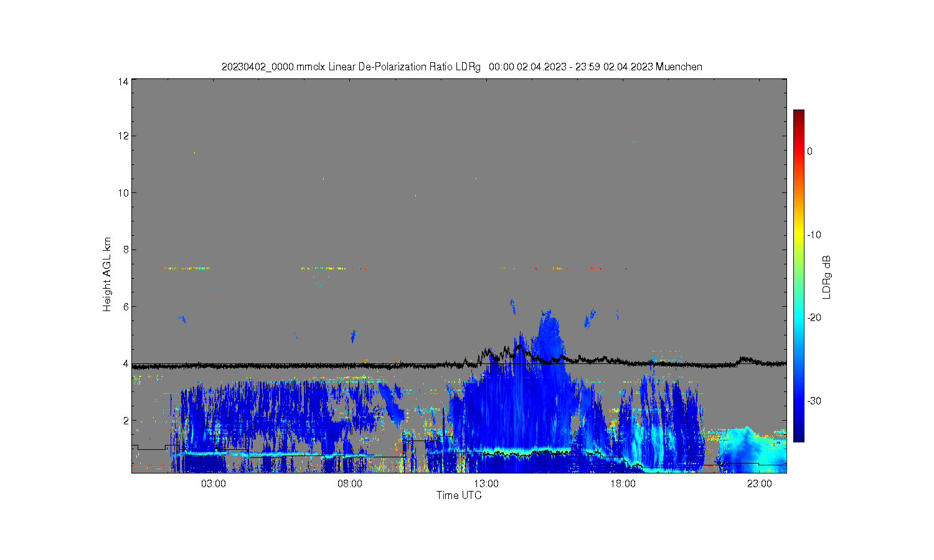Click the height tick label 4
Screen dimensions: 934x560
point(126,363)
